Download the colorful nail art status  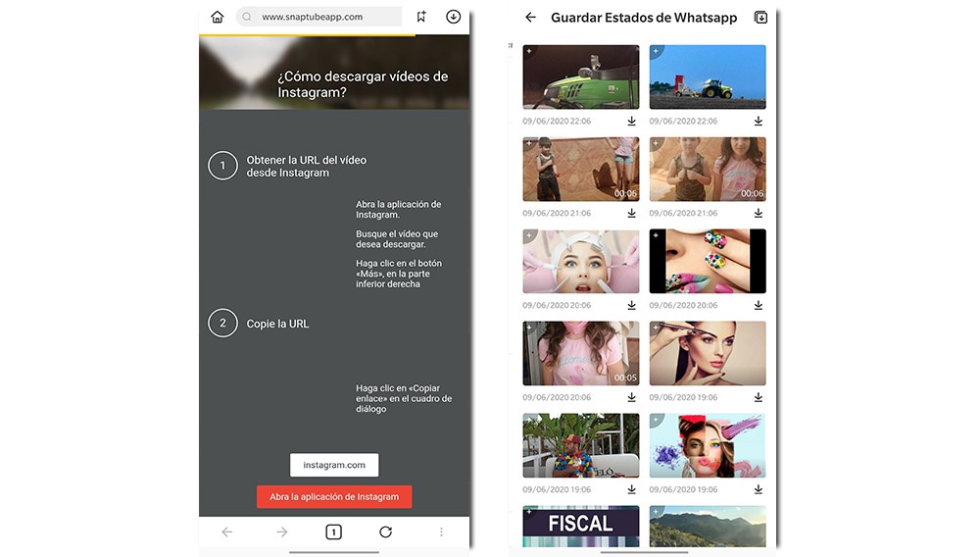759,306
